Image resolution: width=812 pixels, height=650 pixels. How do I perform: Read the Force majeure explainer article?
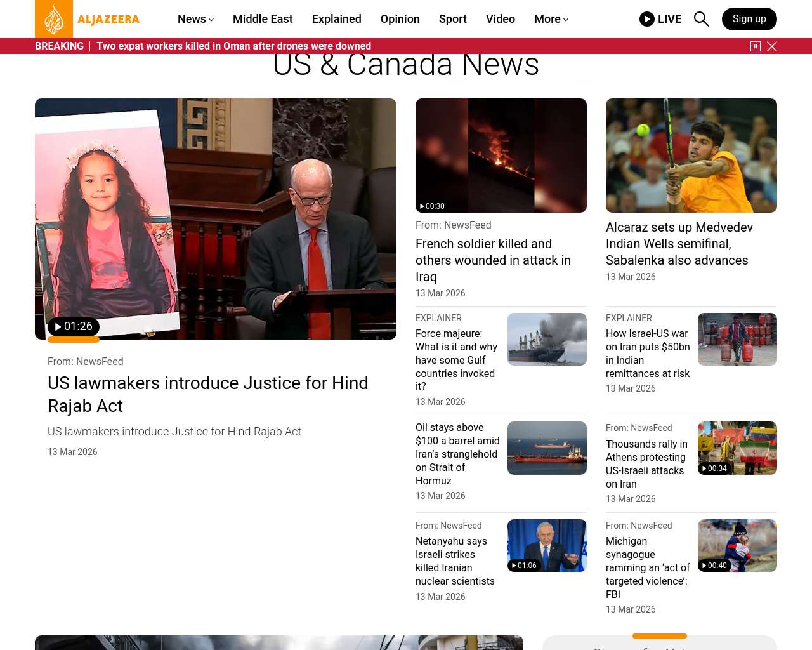tap(456, 359)
